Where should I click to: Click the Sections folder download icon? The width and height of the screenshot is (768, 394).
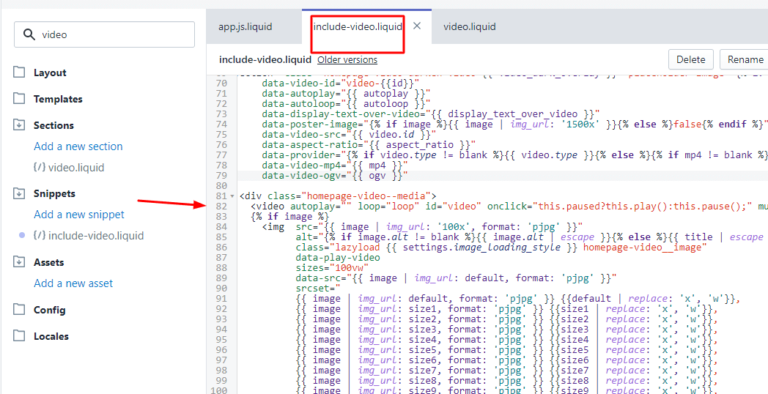tap(19, 125)
